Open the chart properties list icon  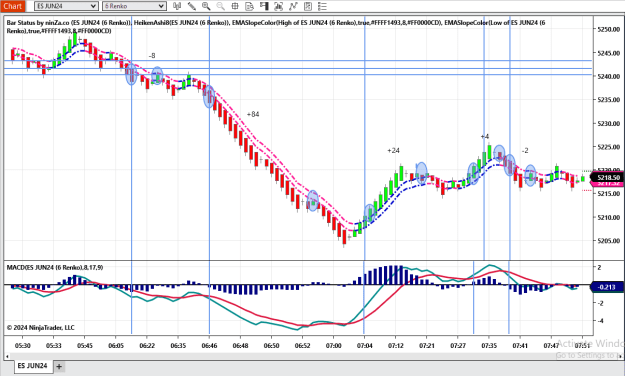tap(322, 6)
